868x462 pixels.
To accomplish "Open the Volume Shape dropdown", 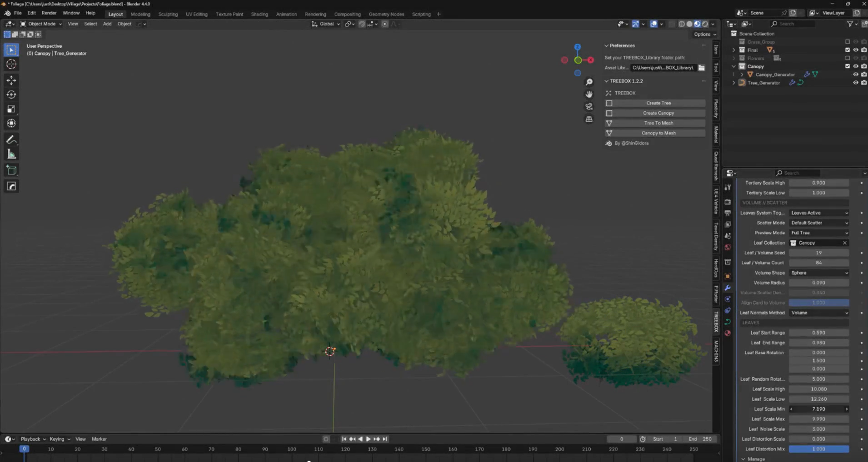I will tap(819, 273).
